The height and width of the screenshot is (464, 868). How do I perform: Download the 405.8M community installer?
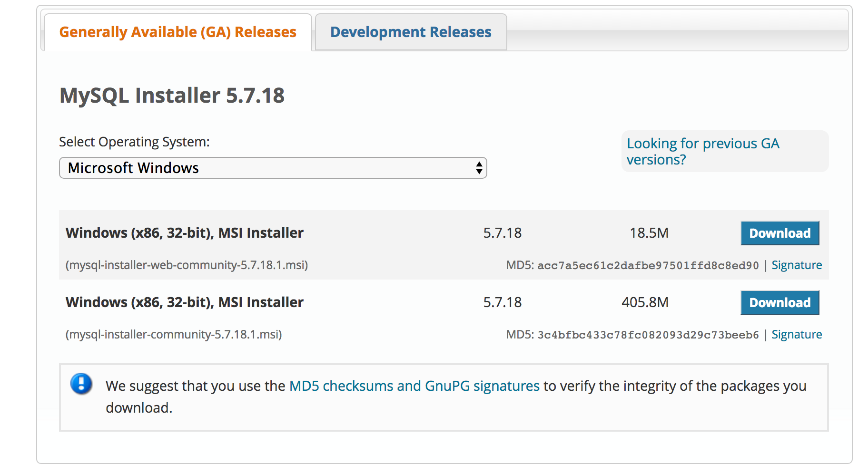pyautogui.click(x=779, y=302)
